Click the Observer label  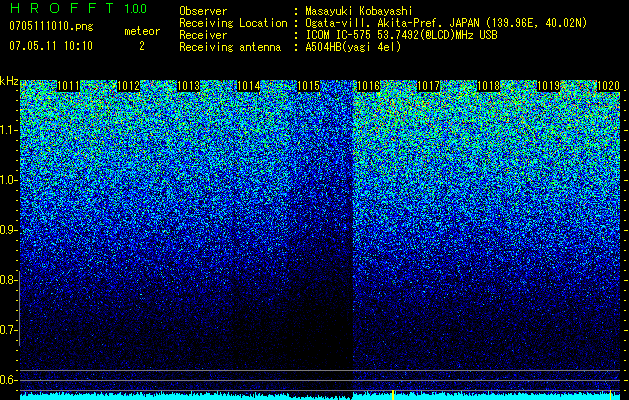point(203,11)
